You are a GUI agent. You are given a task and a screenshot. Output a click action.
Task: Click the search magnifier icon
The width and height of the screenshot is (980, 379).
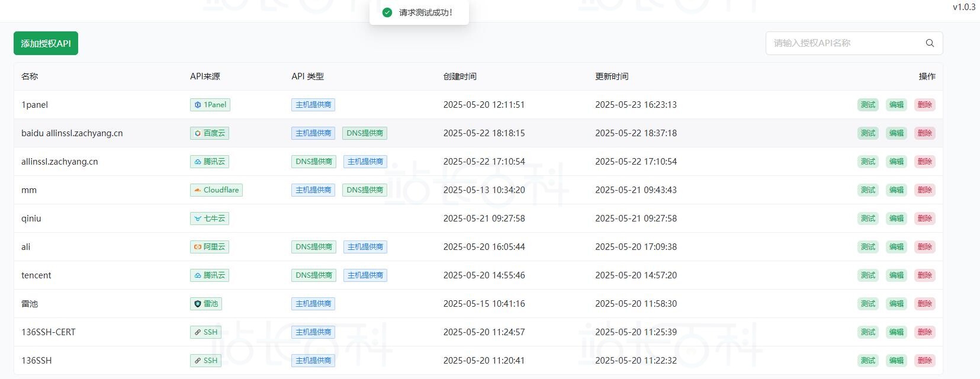930,43
